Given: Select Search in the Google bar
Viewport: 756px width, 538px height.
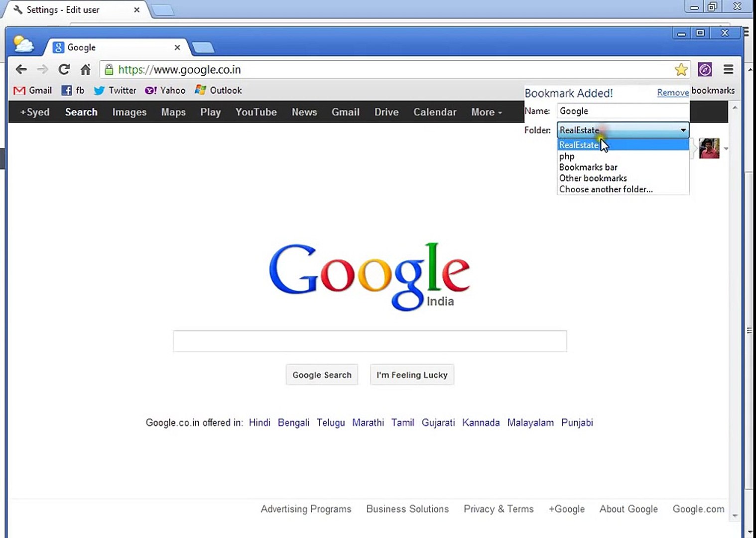Looking at the screenshot, I should pyautogui.click(x=81, y=112).
